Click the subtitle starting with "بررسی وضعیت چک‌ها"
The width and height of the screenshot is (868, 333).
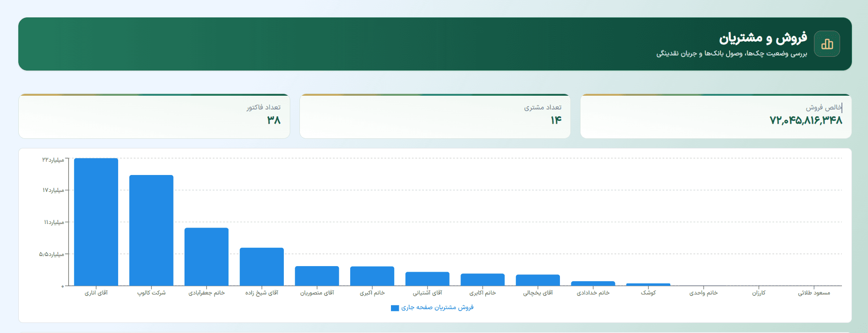click(x=732, y=54)
